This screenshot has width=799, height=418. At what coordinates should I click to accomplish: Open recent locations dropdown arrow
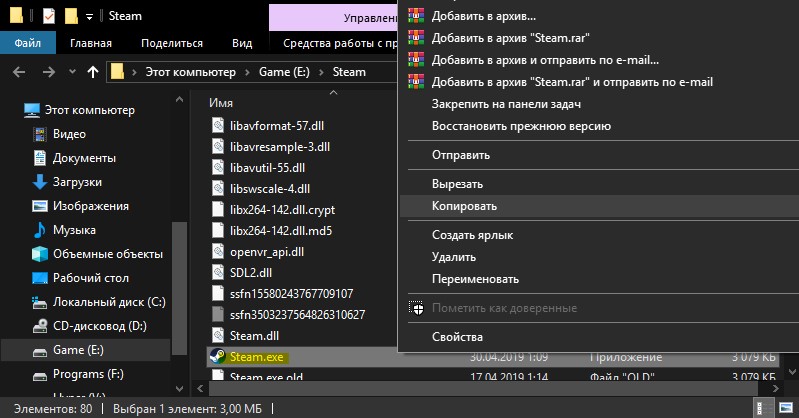point(72,72)
